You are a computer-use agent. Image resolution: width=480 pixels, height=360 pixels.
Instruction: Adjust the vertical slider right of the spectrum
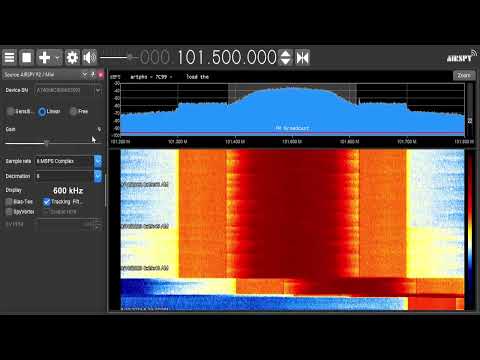point(470,110)
